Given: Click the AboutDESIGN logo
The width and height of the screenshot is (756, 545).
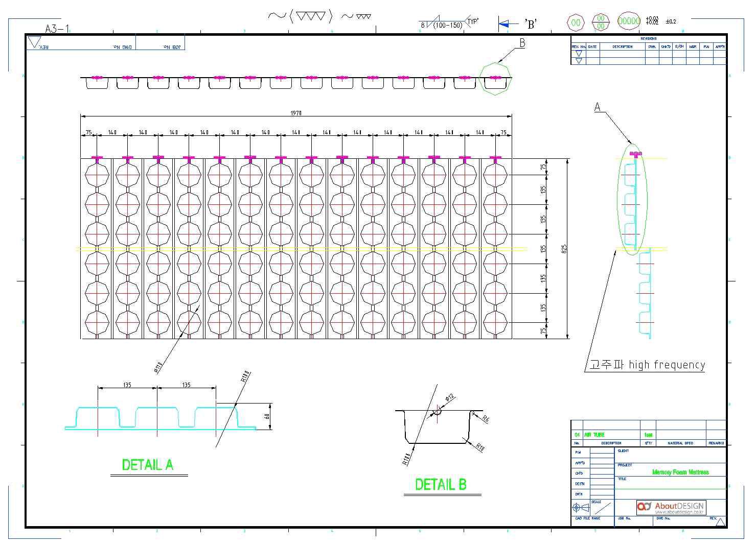Looking at the screenshot, I should 671,507.
